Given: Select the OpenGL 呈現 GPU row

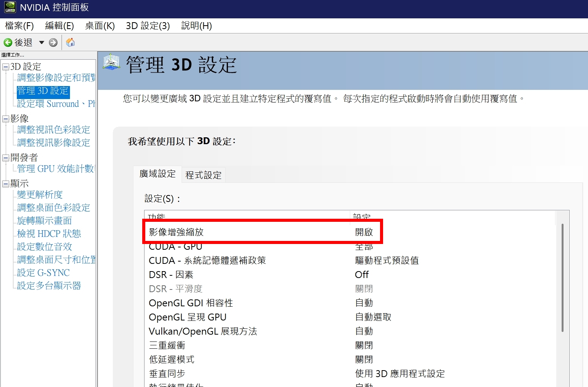Looking at the screenshot, I should coord(350,317).
